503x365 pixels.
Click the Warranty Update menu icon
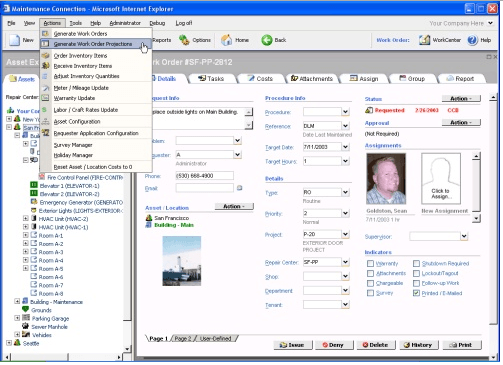click(x=46, y=98)
